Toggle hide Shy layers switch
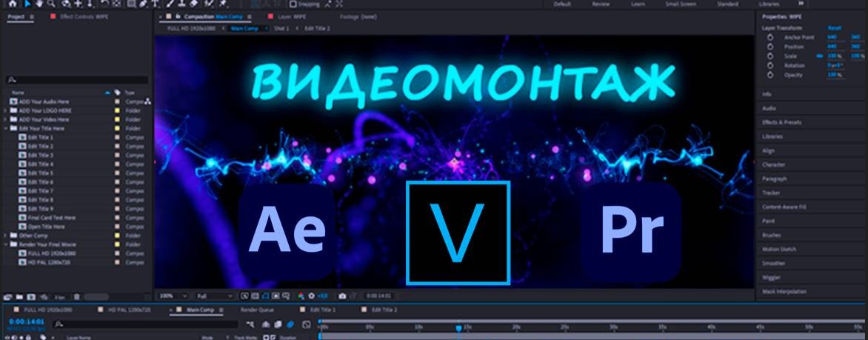This screenshot has height=340, width=868. point(266,324)
